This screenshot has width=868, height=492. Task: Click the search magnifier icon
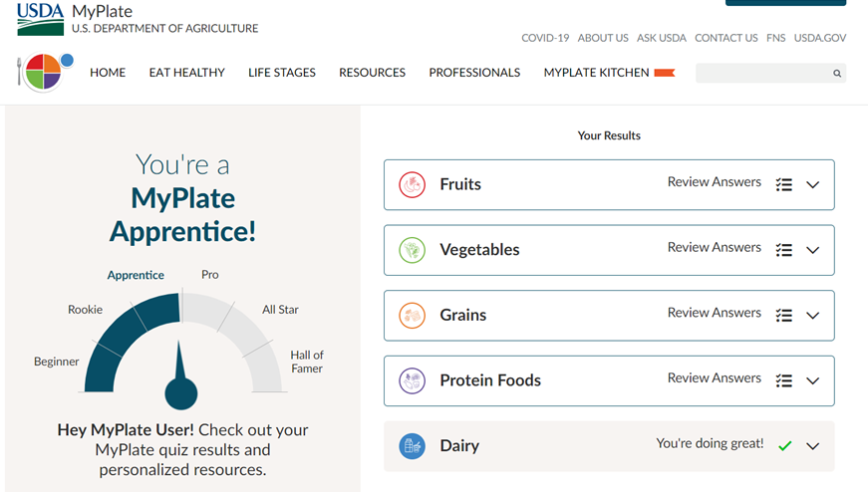[x=837, y=73]
